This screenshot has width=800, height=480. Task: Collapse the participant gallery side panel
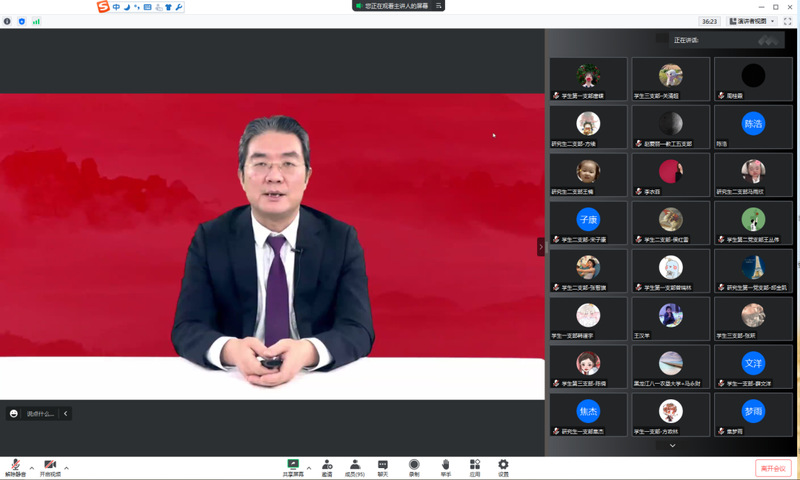point(541,246)
